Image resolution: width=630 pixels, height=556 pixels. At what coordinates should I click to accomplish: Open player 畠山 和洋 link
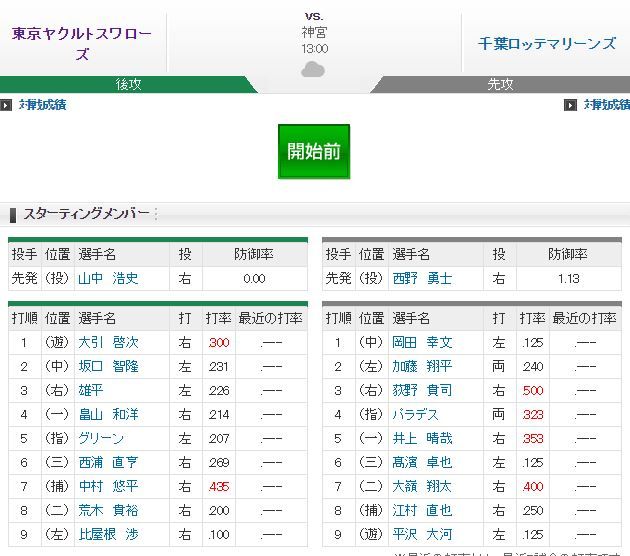pyautogui.click(x=108, y=414)
